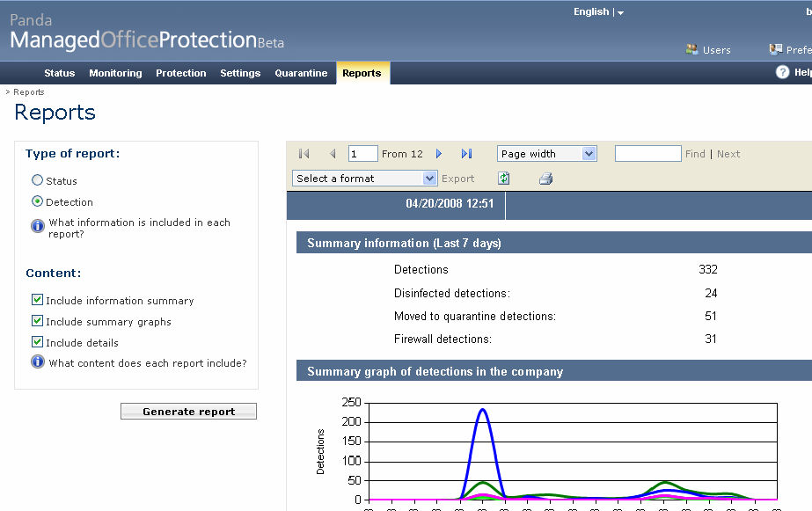This screenshot has width=812, height=511.
Task: Toggle Include information summary checkbox
Action: tap(37, 300)
